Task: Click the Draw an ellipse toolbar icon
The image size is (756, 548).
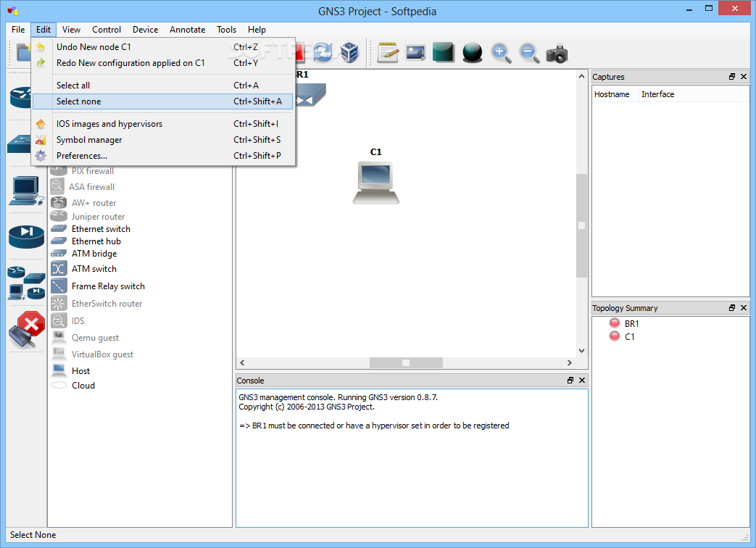Action: (x=473, y=52)
